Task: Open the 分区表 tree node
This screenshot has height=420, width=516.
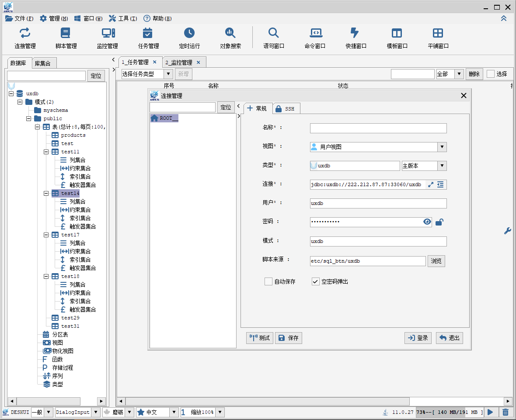Action: coord(56,334)
